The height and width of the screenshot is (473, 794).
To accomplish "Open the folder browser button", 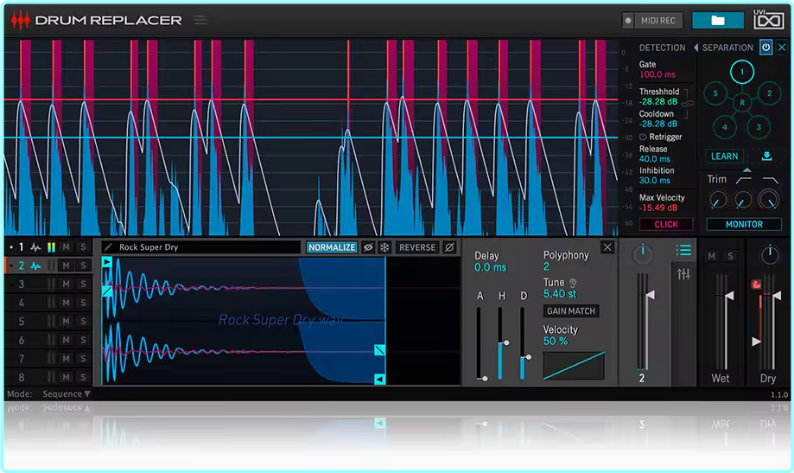I will [x=718, y=19].
